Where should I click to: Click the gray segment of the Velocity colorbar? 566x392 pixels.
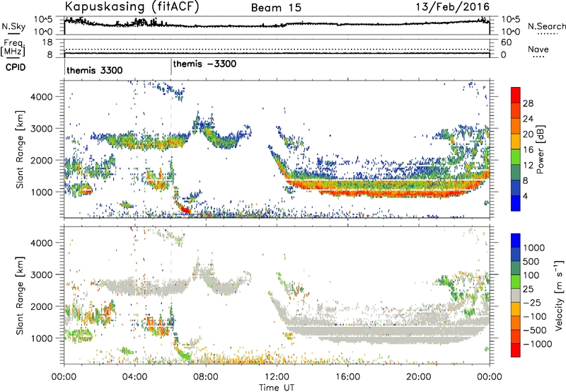[516, 295]
